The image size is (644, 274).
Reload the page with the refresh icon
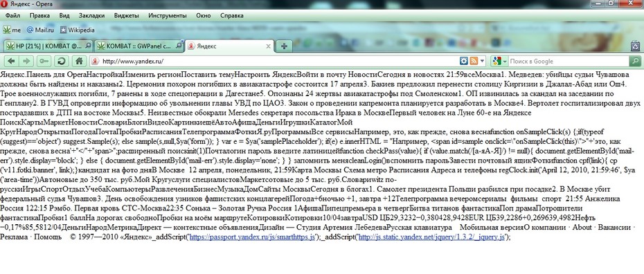(61, 61)
